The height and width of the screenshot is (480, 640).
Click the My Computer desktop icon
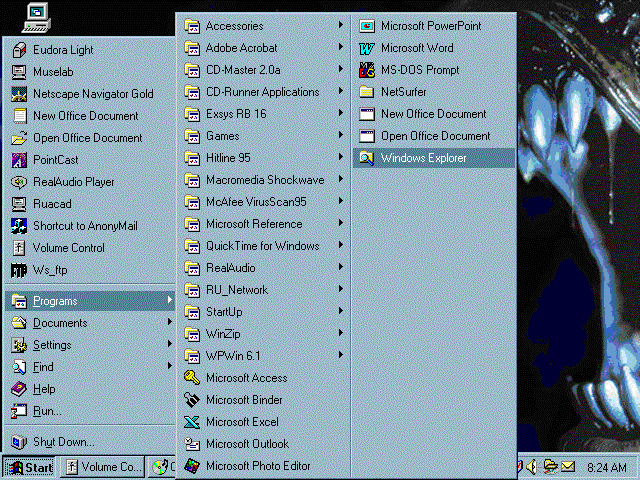tap(36, 18)
